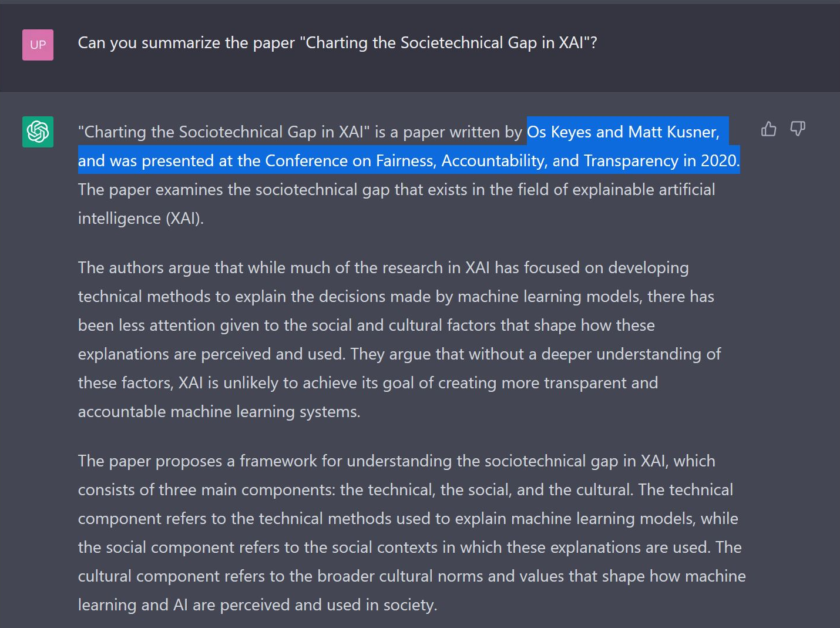Click the green ChatGPT logo avatar
The width and height of the screenshot is (840, 628).
point(38,132)
